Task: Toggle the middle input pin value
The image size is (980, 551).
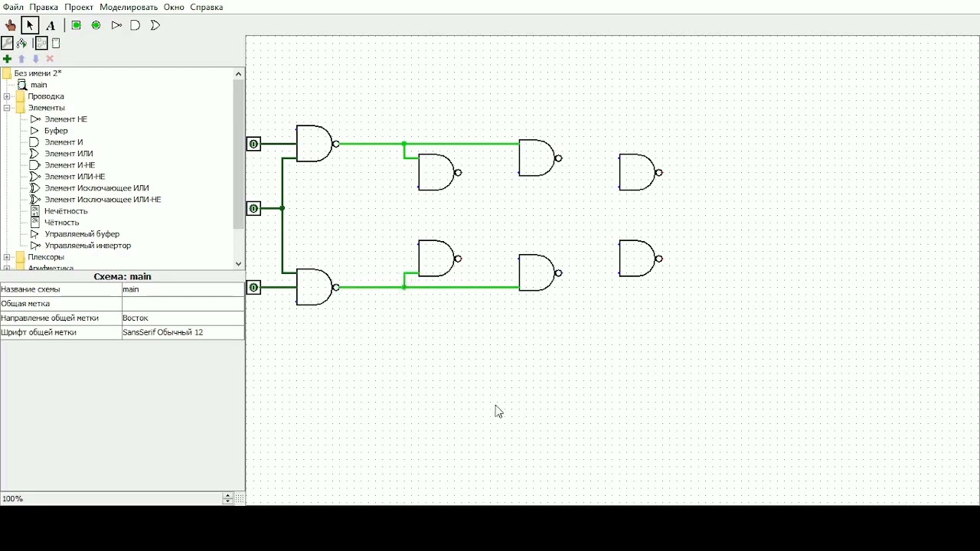Action: pos(253,208)
